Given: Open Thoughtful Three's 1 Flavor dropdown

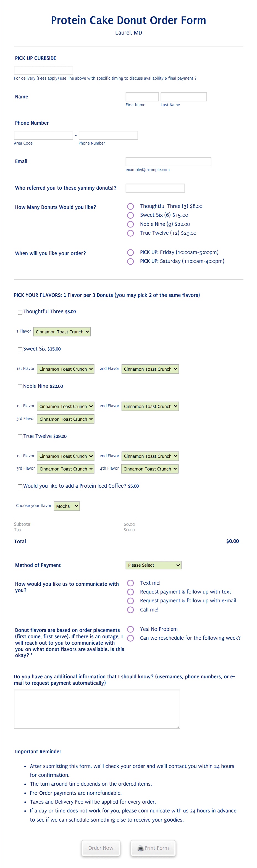Looking at the screenshot, I should coord(62,331).
